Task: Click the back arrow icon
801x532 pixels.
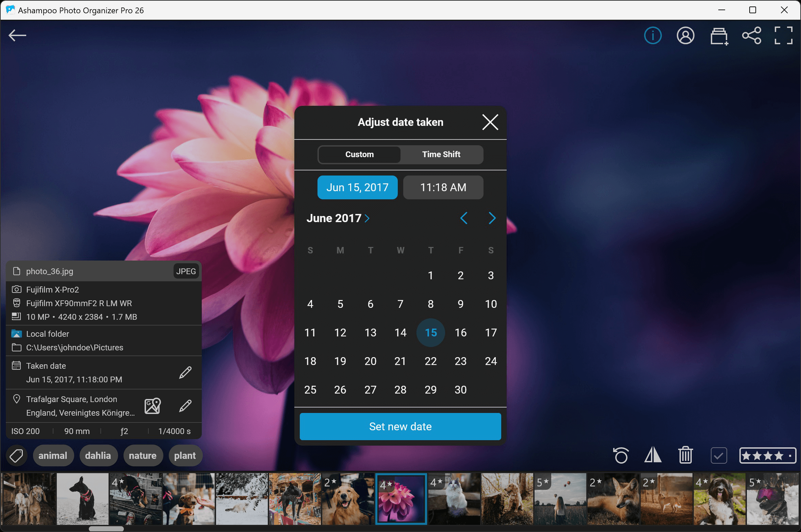Action: (x=17, y=35)
